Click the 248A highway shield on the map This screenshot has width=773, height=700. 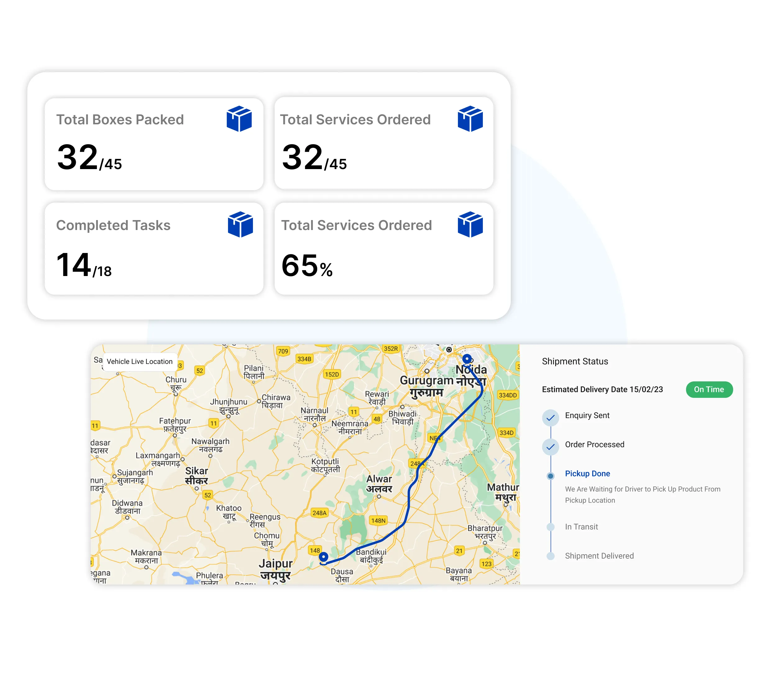click(x=319, y=513)
